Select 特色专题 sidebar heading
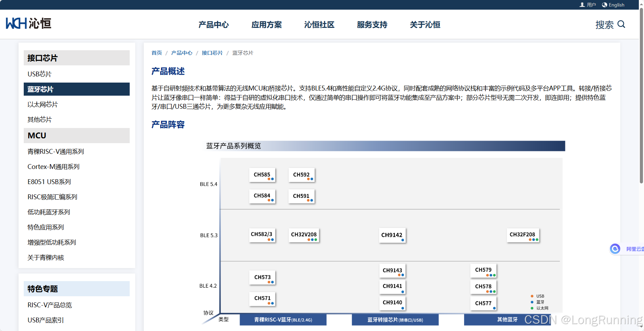Viewport: 644px width, 331px height. [77, 289]
